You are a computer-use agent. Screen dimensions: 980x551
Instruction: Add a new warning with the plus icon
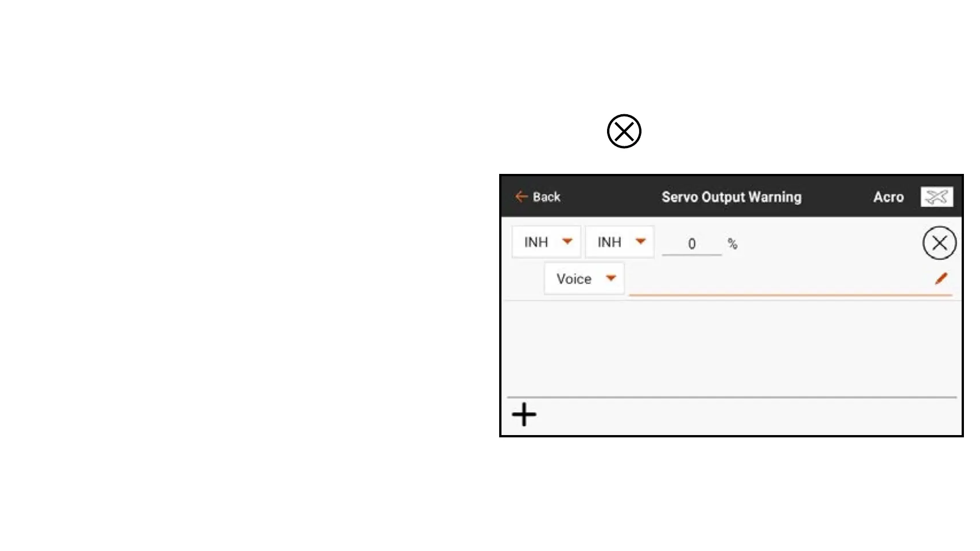[x=524, y=414]
